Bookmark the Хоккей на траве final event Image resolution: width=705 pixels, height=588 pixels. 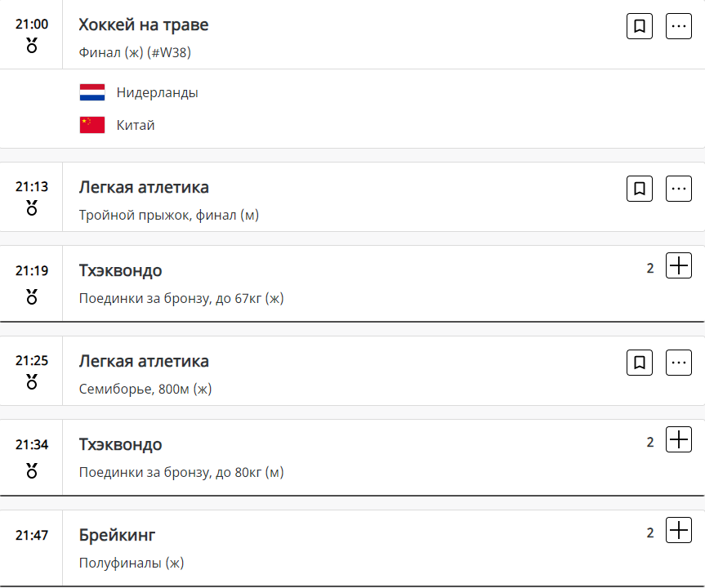pos(640,26)
